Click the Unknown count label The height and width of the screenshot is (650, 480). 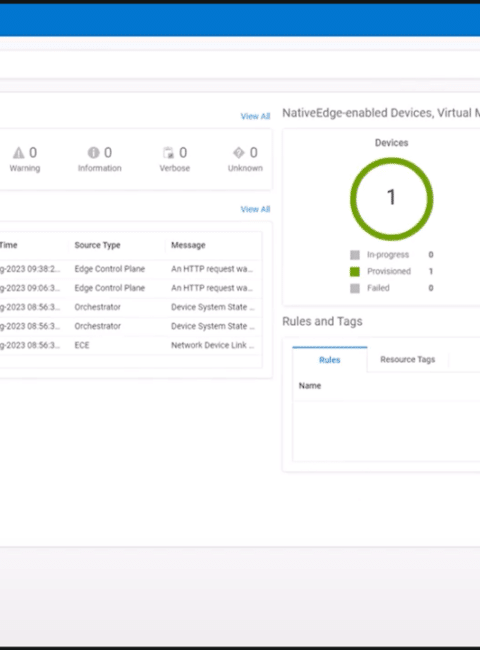tap(245, 168)
